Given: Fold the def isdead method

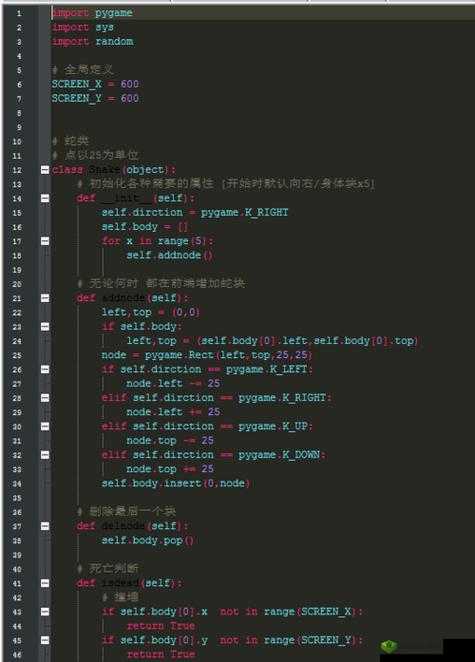Looking at the screenshot, I should click(x=45, y=583).
